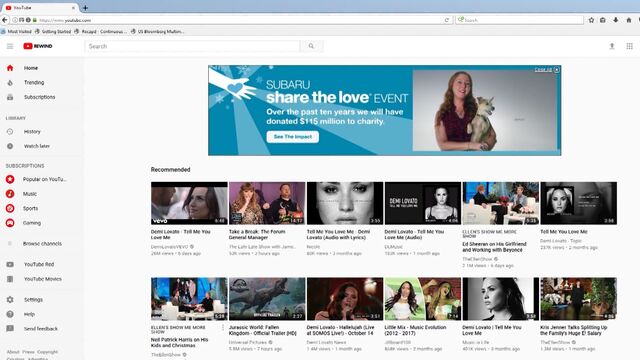Open Trending in sidebar

coord(34,82)
